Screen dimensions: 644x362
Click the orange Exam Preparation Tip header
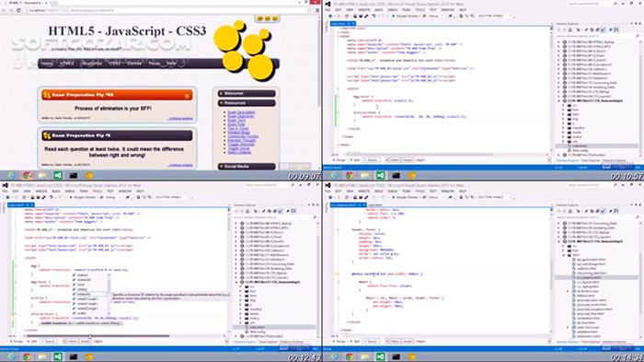click(x=117, y=95)
